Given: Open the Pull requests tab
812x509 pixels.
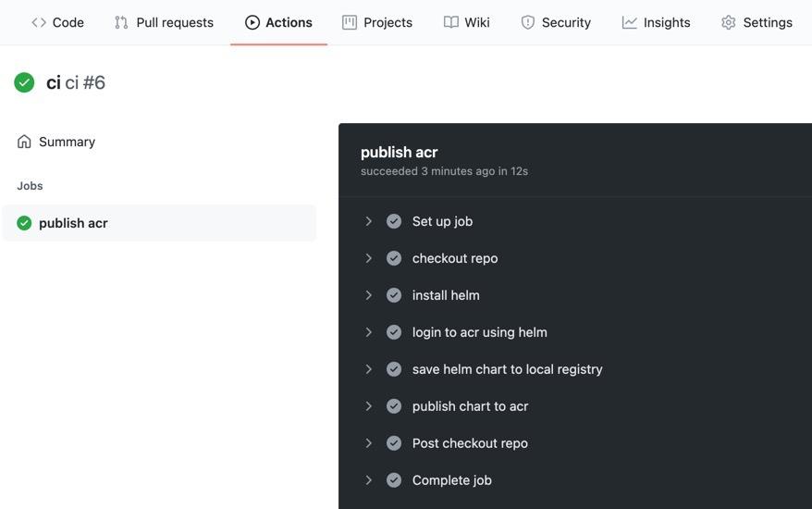Looking at the screenshot, I should (164, 22).
